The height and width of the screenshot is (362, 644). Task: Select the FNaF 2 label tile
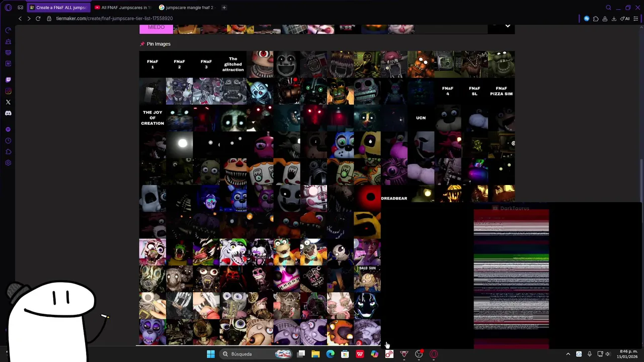(179, 64)
